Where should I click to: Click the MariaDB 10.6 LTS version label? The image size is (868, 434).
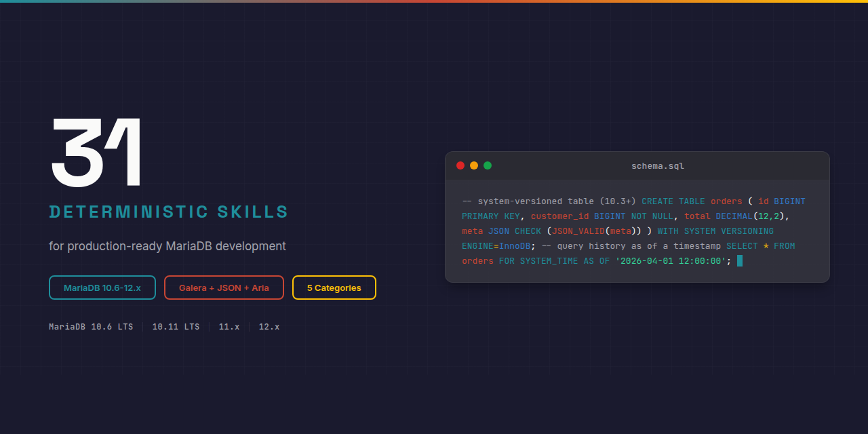pyautogui.click(x=91, y=327)
